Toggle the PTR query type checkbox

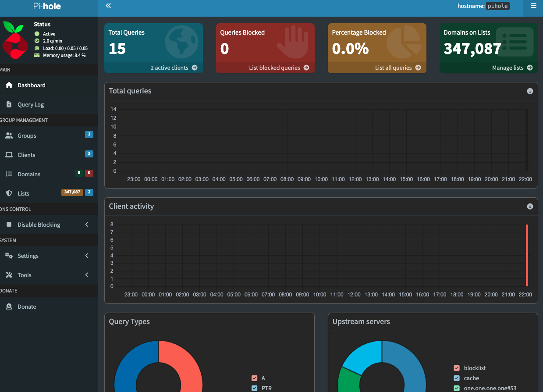coord(254,388)
